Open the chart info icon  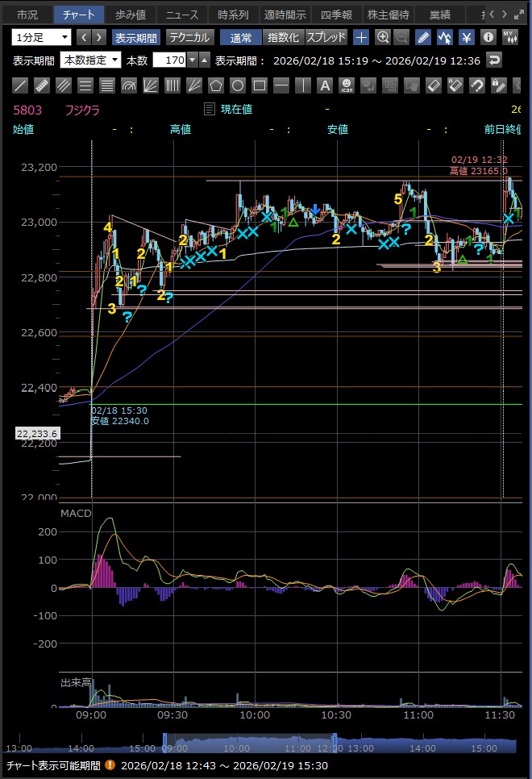click(488, 37)
